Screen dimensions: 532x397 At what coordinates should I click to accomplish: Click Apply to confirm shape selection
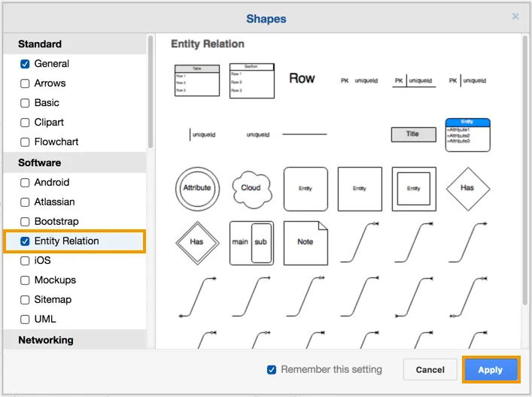(x=490, y=370)
